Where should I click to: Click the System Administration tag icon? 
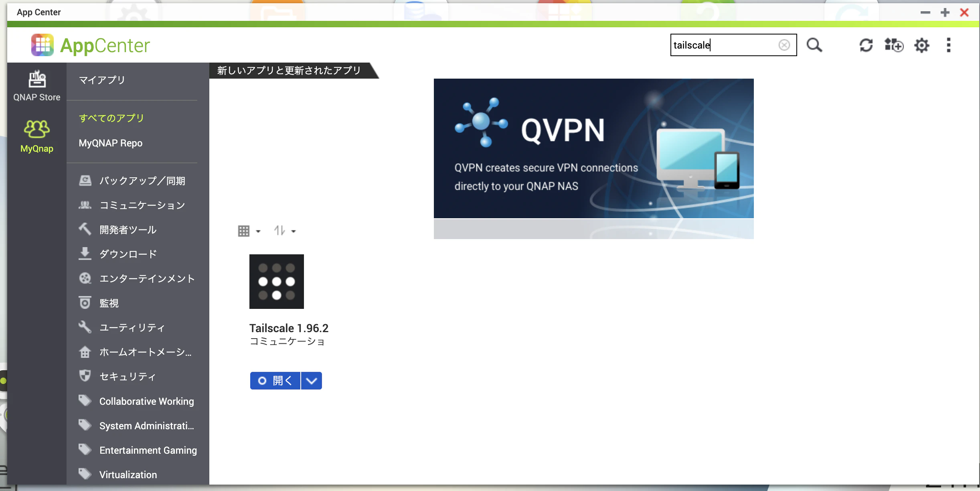tap(85, 425)
